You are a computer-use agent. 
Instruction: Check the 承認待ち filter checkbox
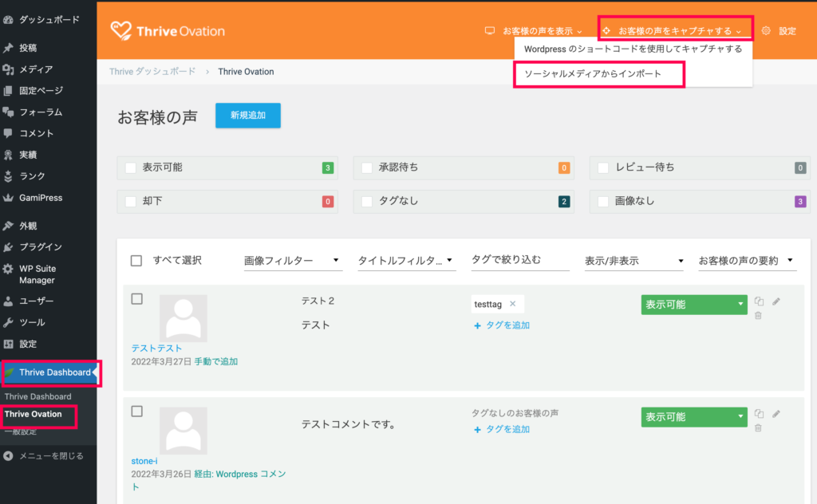pyautogui.click(x=367, y=167)
